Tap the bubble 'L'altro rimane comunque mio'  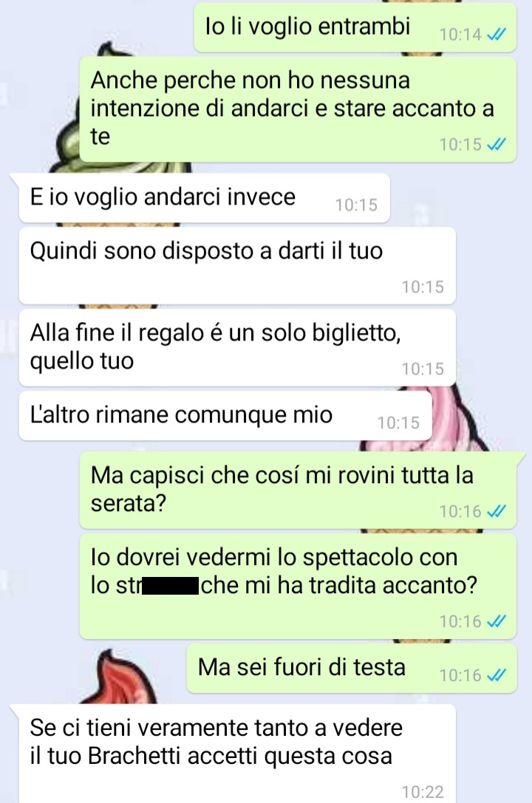225,415
